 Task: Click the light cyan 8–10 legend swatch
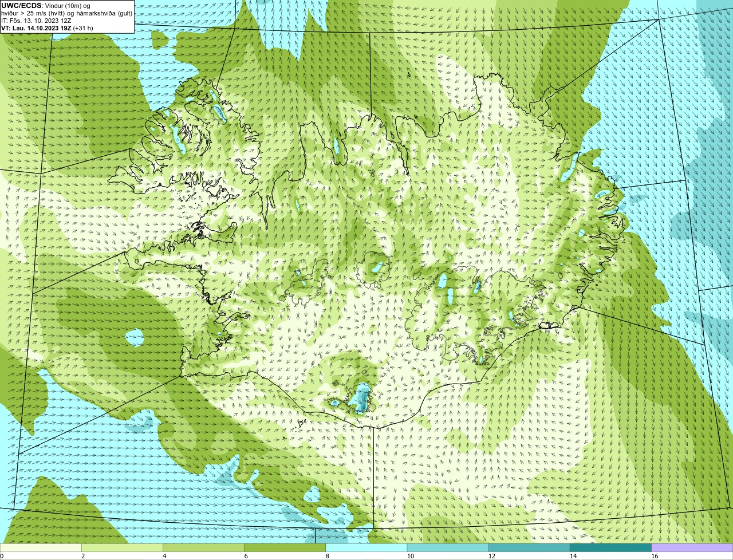coord(366,548)
